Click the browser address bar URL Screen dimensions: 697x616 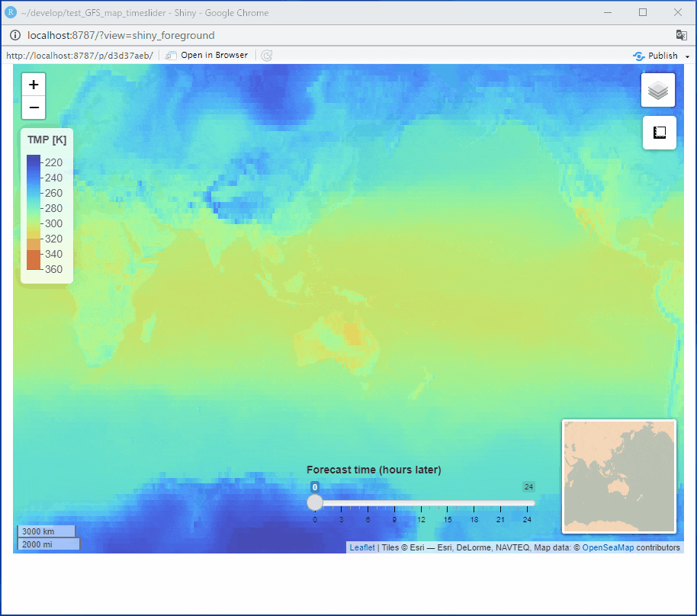tap(121, 35)
